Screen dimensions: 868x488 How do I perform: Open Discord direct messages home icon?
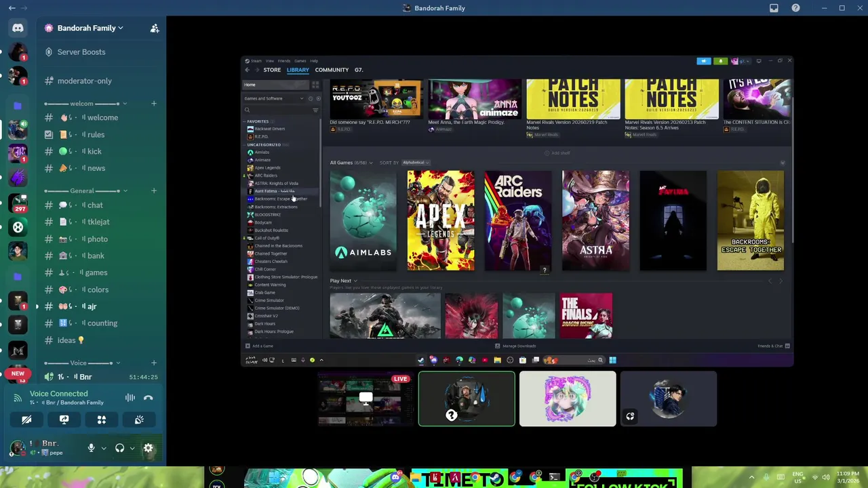(18, 28)
